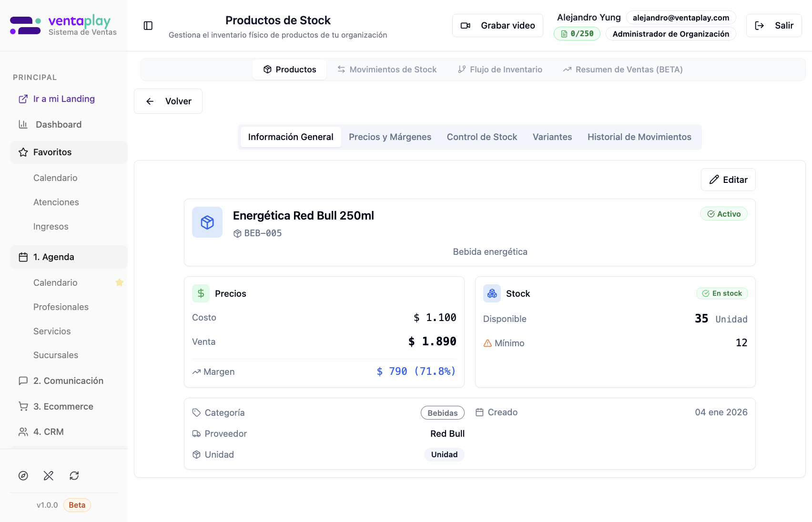Toggle the sidebar collapse icon
The image size is (812, 522).
148,26
